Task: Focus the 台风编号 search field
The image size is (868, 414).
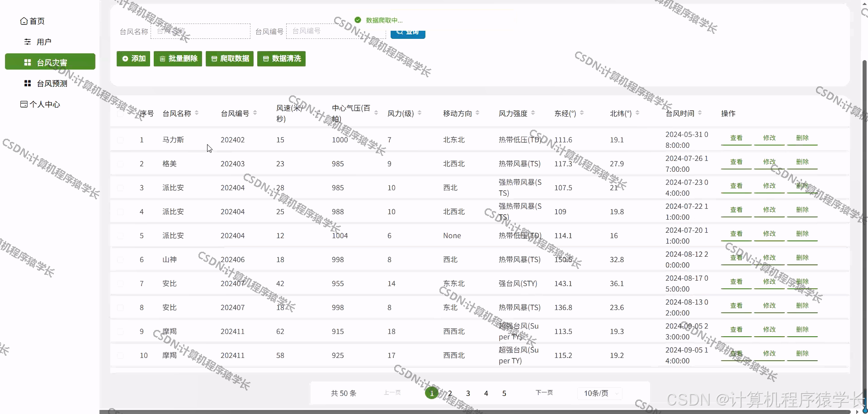Action: point(336,31)
